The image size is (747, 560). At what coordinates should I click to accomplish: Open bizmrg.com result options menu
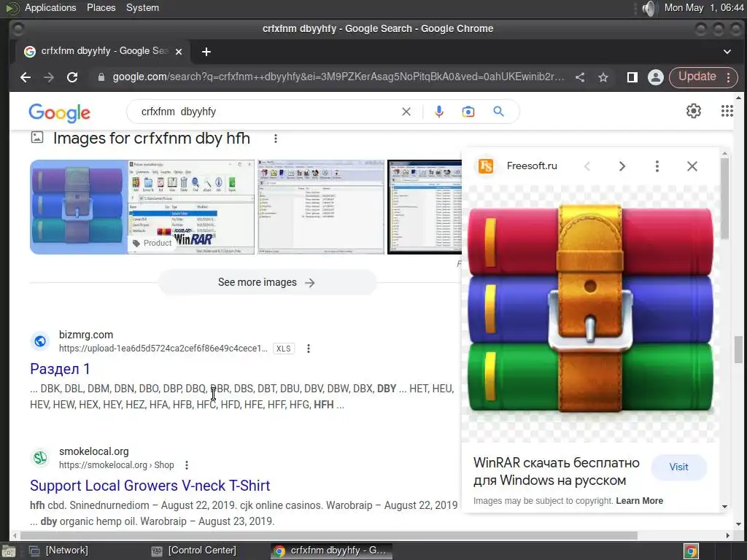point(309,349)
